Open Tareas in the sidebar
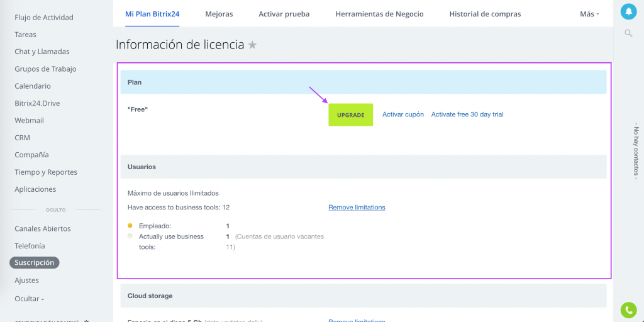This screenshot has height=322, width=644. [x=25, y=35]
